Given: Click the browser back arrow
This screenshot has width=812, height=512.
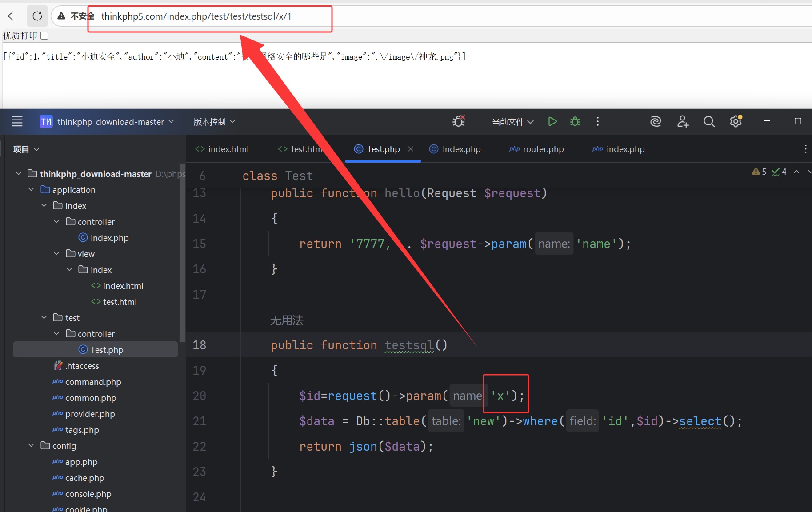Looking at the screenshot, I should tap(13, 16).
